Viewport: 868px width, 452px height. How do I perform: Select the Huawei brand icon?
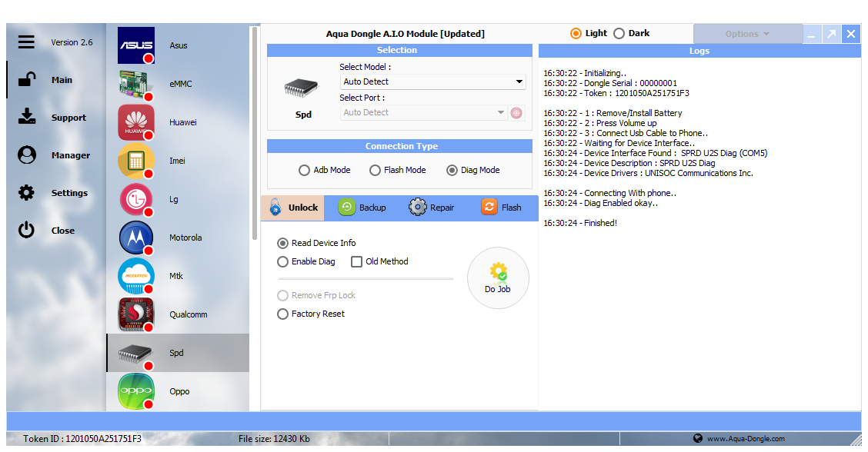(x=136, y=122)
